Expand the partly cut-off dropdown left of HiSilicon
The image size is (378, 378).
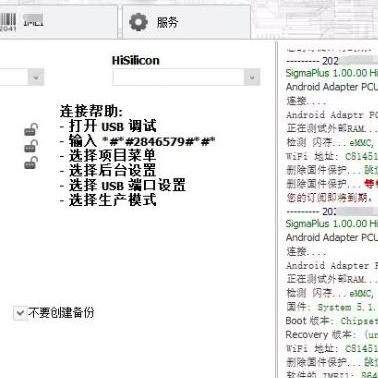36,77
